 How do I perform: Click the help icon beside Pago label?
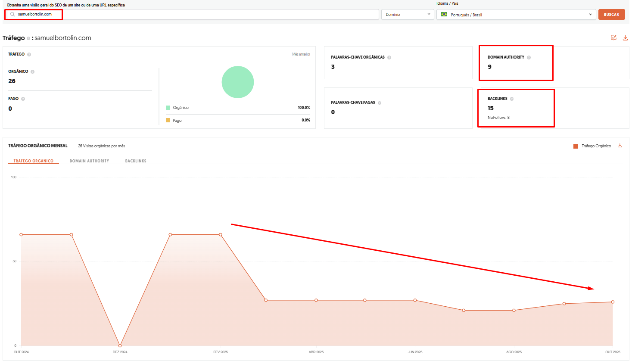click(23, 99)
